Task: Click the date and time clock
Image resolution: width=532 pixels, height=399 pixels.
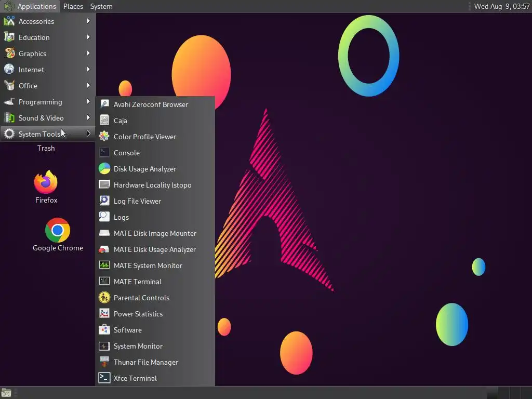Action: (502, 6)
